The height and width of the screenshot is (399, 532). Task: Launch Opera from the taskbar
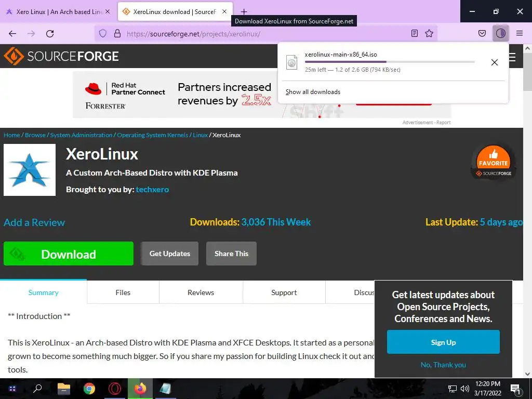point(115,389)
